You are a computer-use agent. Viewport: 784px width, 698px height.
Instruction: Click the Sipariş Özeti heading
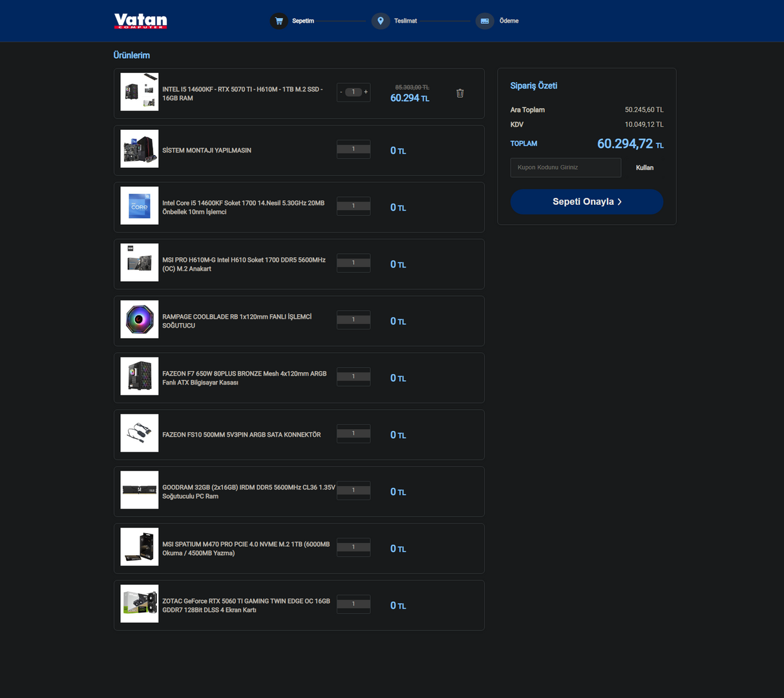(x=534, y=86)
